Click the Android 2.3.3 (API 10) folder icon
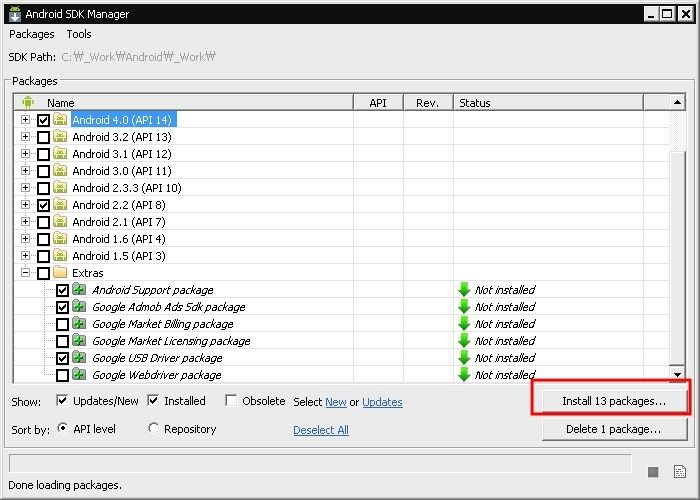700x500 pixels. point(60,187)
